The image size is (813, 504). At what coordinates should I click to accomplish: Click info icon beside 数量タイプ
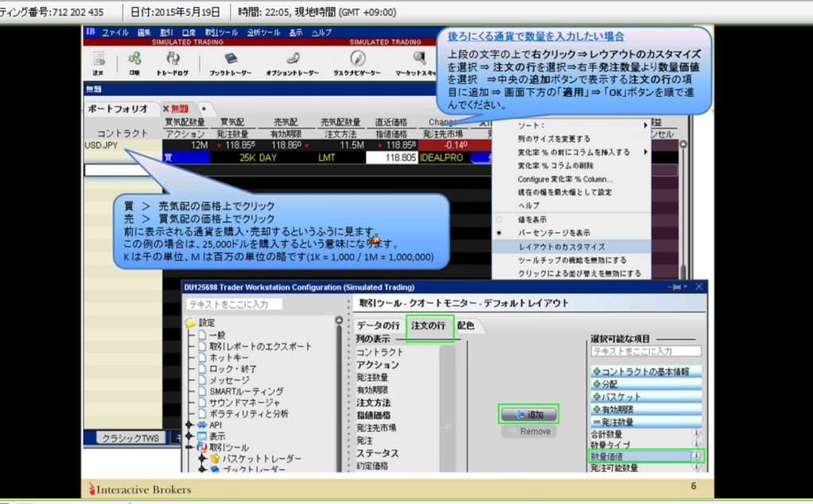pyautogui.click(x=695, y=444)
